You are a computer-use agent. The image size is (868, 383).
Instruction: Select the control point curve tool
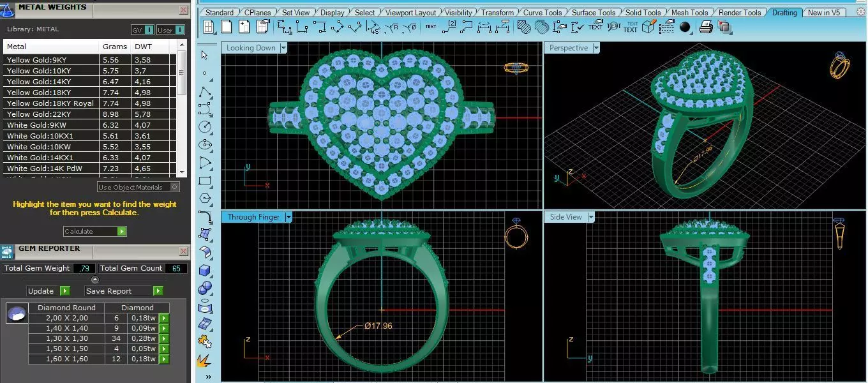click(205, 109)
